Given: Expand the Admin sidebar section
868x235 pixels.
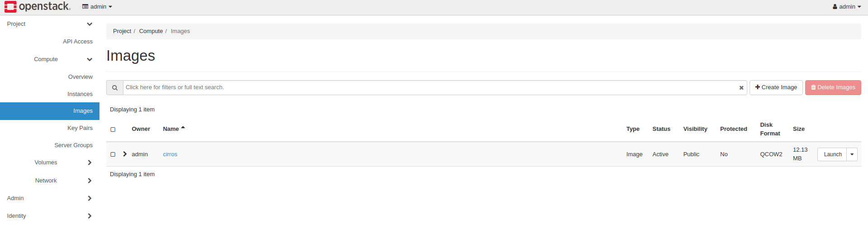Looking at the screenshot, I should tap(90, 198).
